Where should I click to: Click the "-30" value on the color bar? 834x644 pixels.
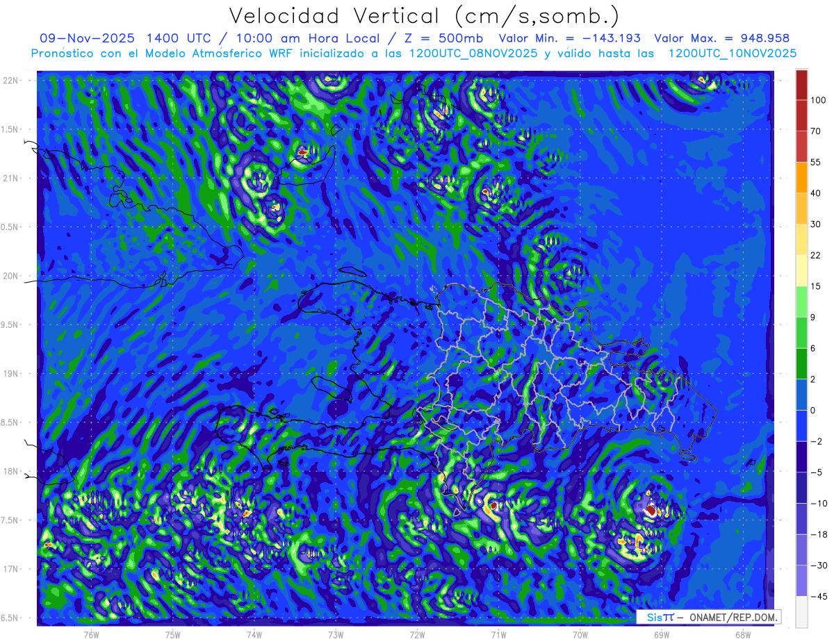818,565
